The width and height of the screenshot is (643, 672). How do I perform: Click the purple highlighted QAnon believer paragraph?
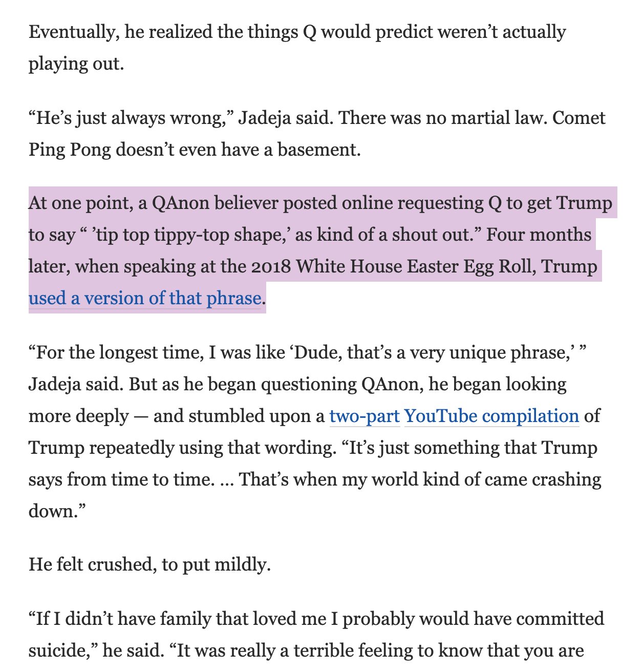321,250
